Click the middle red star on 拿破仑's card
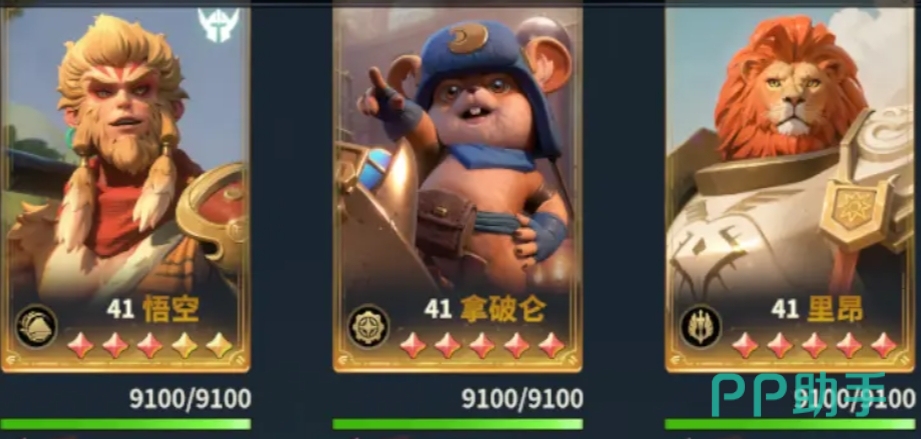This screenshot has width=921, height=439. pyautogui.click(x=482, y=345)
